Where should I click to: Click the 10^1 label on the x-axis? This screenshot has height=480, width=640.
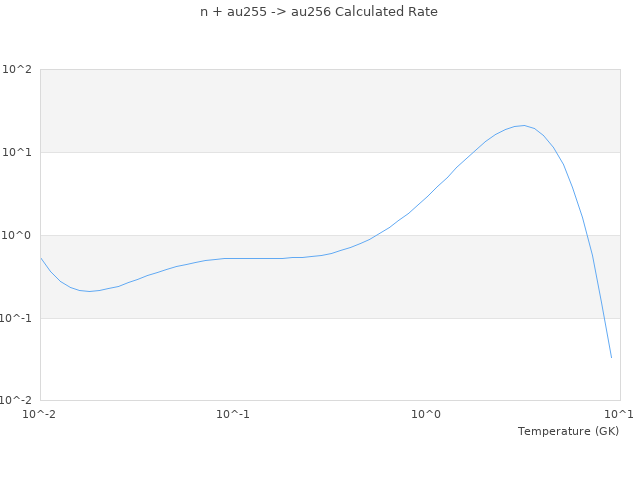tap(619, 414)
